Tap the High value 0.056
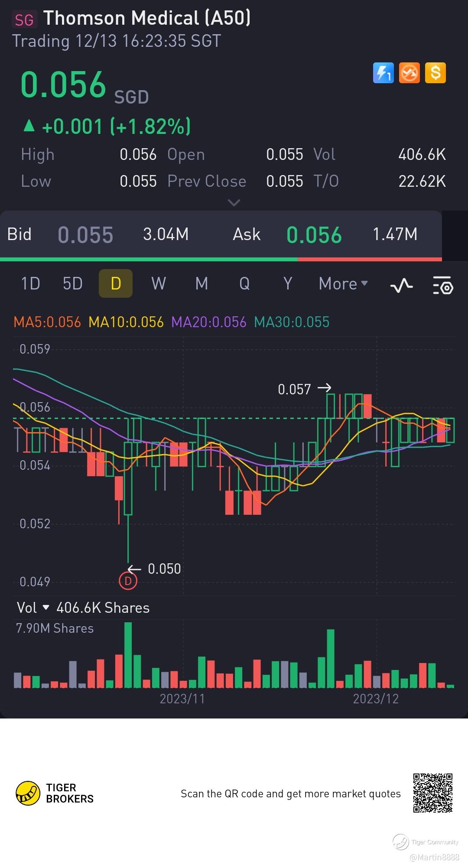The height and width of the screenshot is (868, 468). [138, 155]
